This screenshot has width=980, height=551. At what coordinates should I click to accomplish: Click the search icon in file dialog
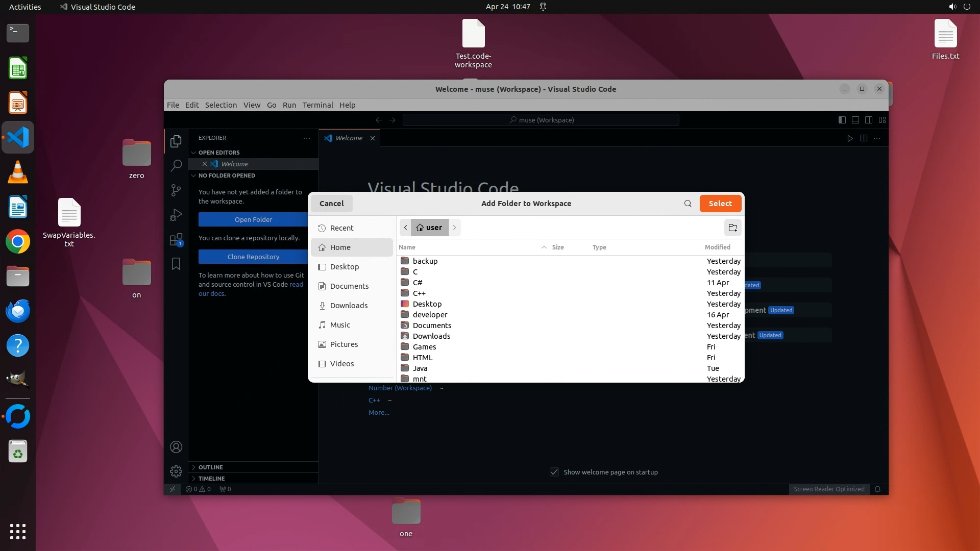[688, 204]
